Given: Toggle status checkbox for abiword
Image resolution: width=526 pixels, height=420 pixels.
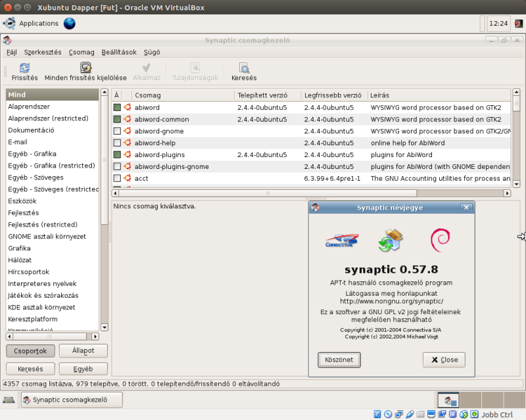Looking at the screenshot, I should pyautogui.click(x=117, y=107).
